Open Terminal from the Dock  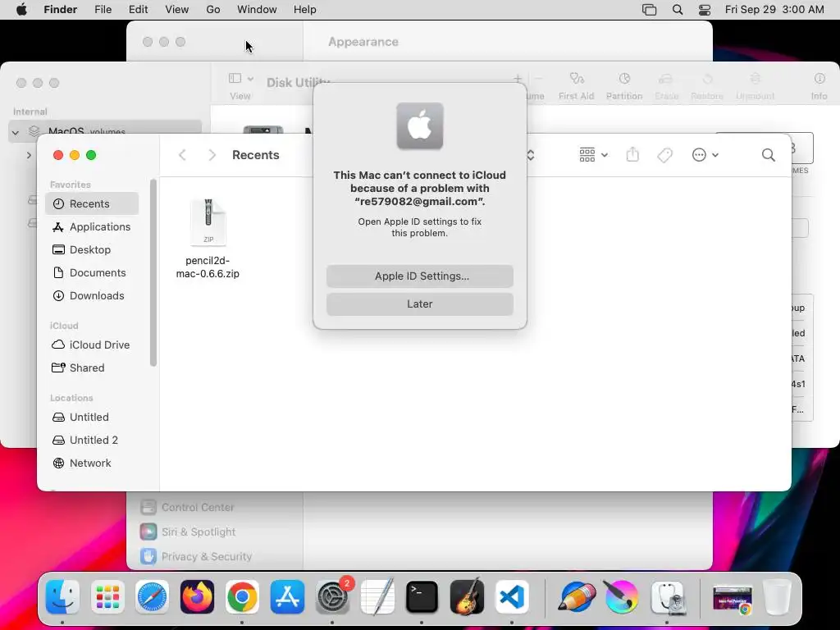tap(422, 597)
